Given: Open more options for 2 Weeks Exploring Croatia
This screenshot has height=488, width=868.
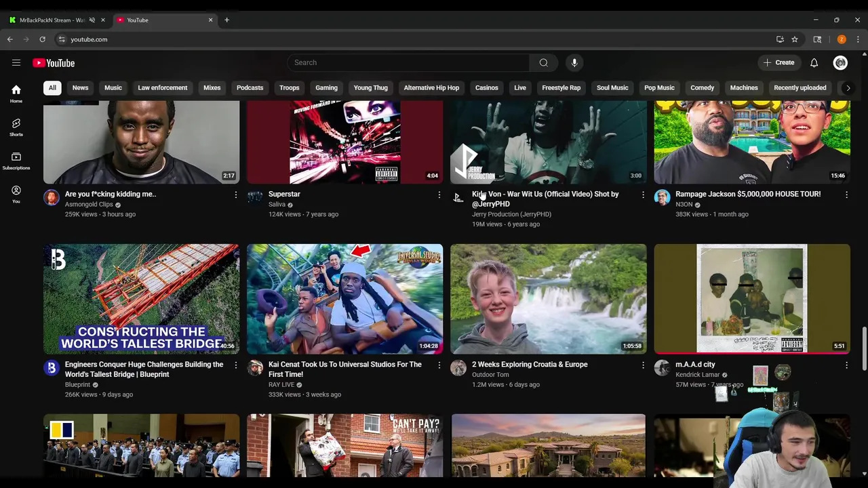Looking at the screenshot, I should pos(643,365).
